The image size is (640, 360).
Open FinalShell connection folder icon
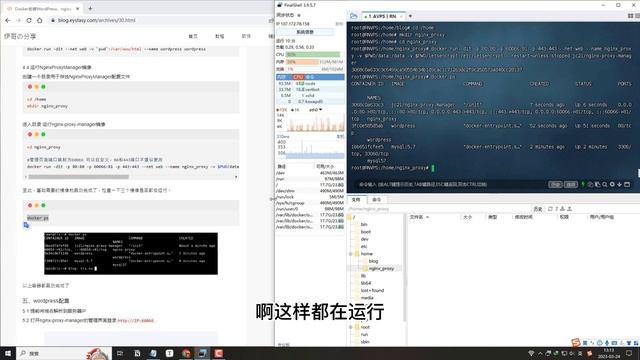(353, 16)
